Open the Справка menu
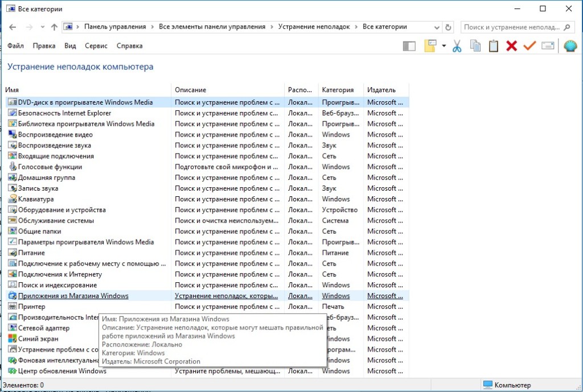This screenshot has width=583, height=392. coord(129,46)
